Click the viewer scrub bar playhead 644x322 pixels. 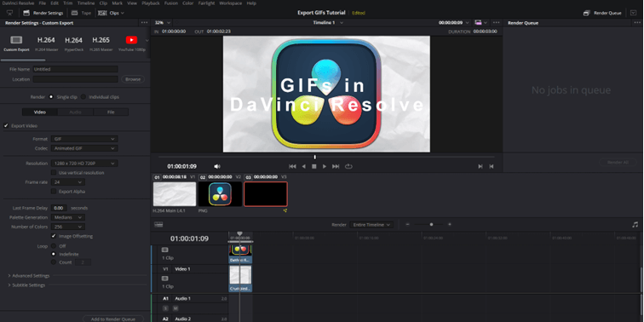(x=314, y=157)
